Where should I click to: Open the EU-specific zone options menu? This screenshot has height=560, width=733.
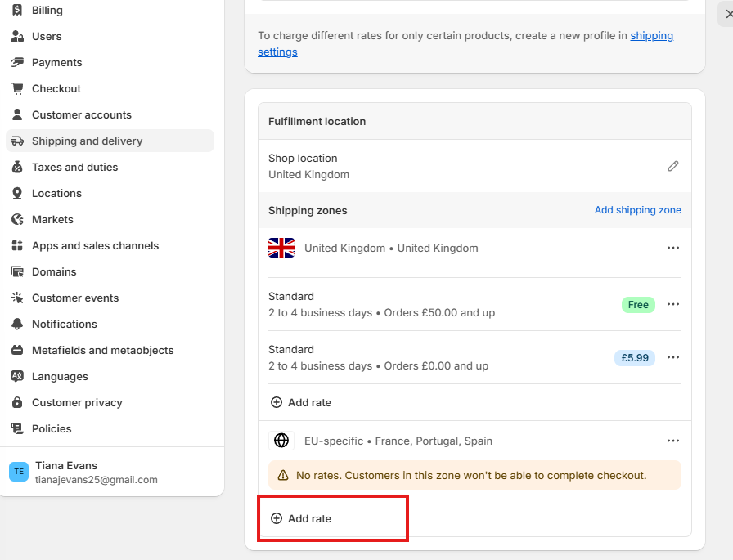672,441
